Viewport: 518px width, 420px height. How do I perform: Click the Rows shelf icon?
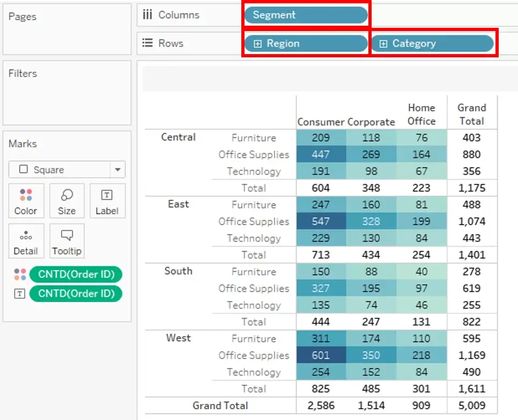147,43
